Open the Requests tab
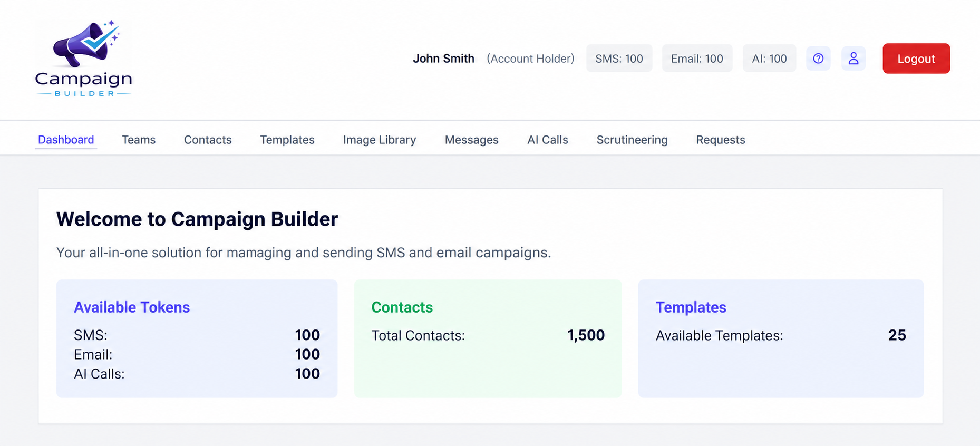Screen dimensions: 980x446 pyautogui.click(x=721, y=140)
